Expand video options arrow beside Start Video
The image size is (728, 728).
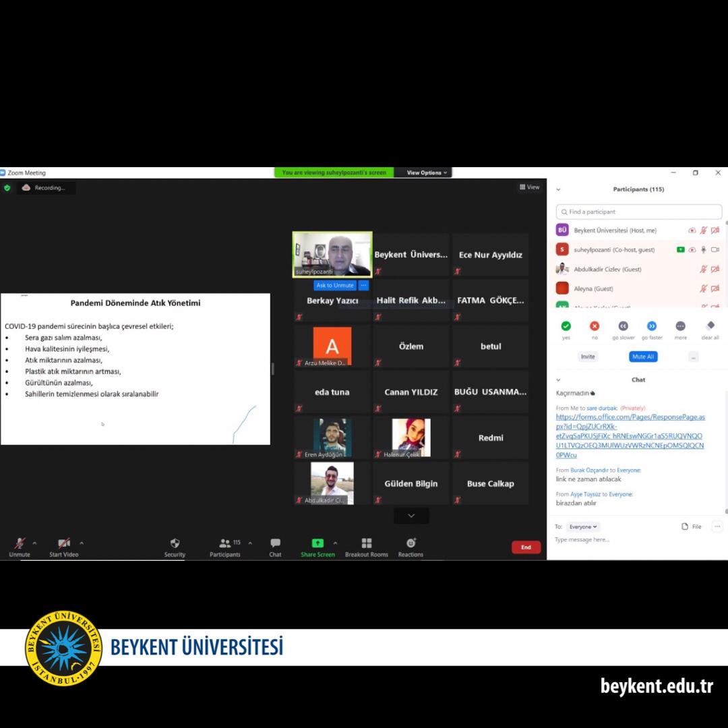coord(82,543)
